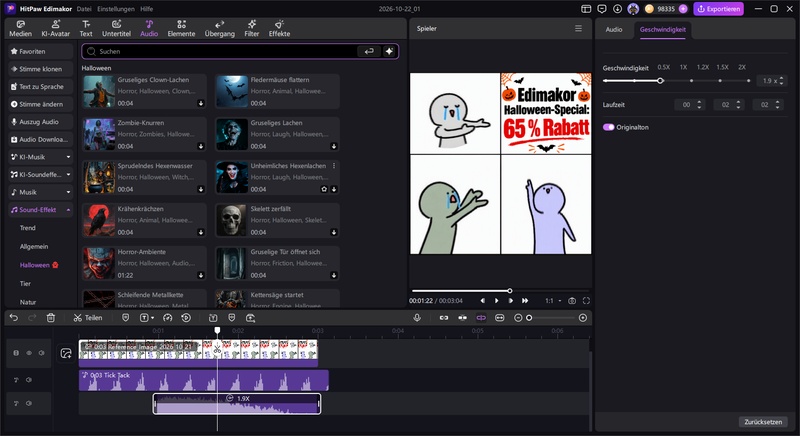Mute the bottom audio track containing the 1.9X clip

(29, 403)
